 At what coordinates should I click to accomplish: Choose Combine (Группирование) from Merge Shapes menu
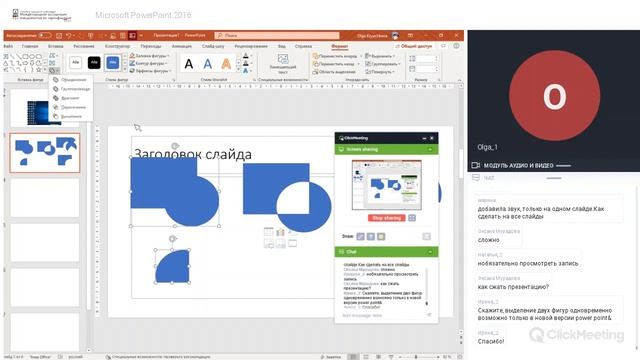70,89
